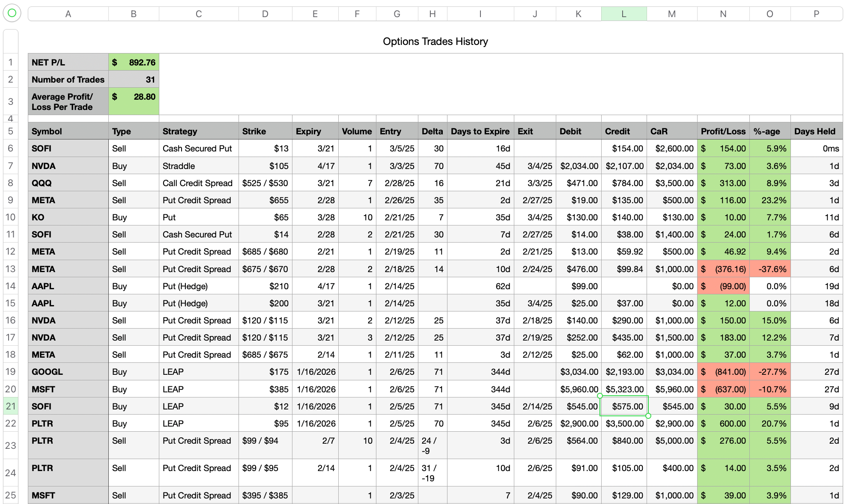Click the Days Held header cell
The width and height of the screenshot is (847, 504).
pyautogui.click(x=817, y=131)
